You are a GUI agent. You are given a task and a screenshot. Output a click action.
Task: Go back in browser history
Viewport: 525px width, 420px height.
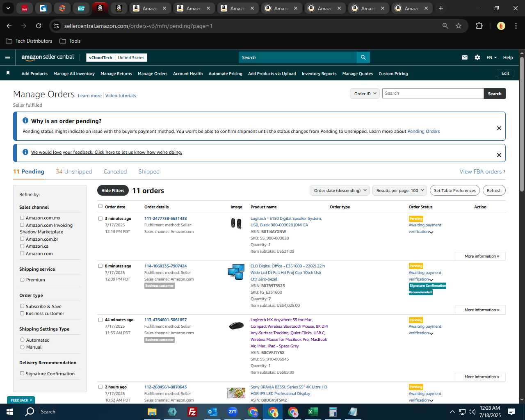(x=9, y=26)
